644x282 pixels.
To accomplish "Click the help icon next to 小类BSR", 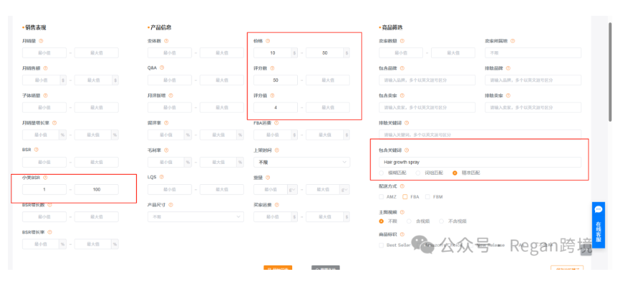I will (45, 178).
